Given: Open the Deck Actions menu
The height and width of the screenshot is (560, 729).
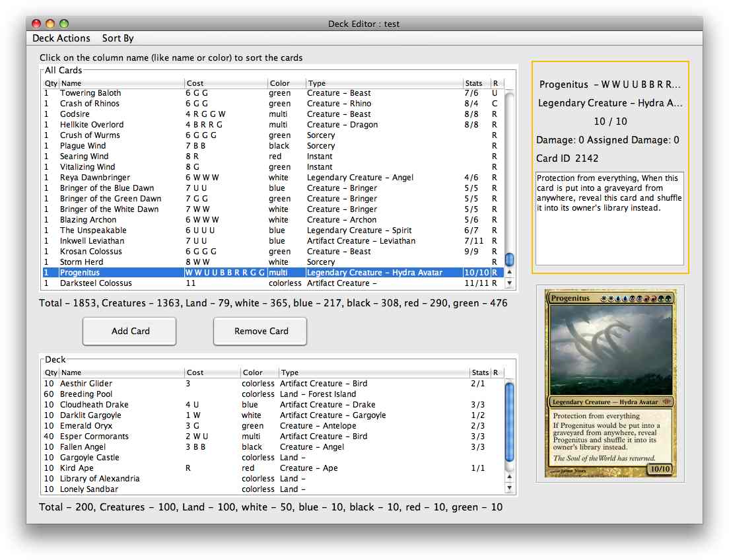Looking at the screenshot, I should (61, 38).
